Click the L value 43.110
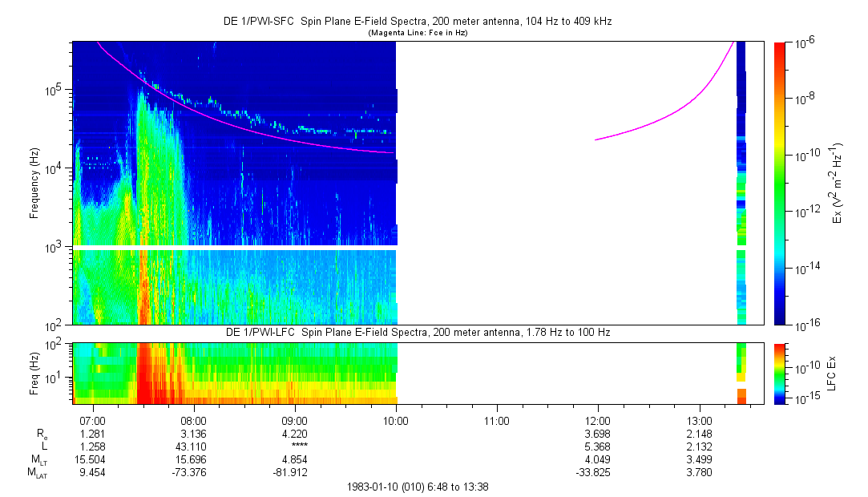This screenshot has height=497, width=868. pos(194,446)
